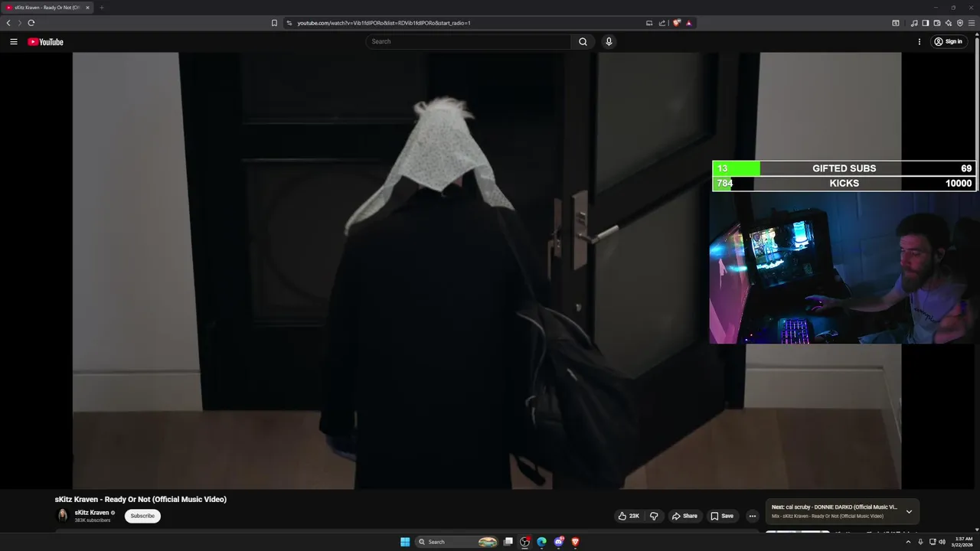980x551 pixels.
Task: Open the sKitz Kraven channel avatar
Action: [x=63, y=516]
